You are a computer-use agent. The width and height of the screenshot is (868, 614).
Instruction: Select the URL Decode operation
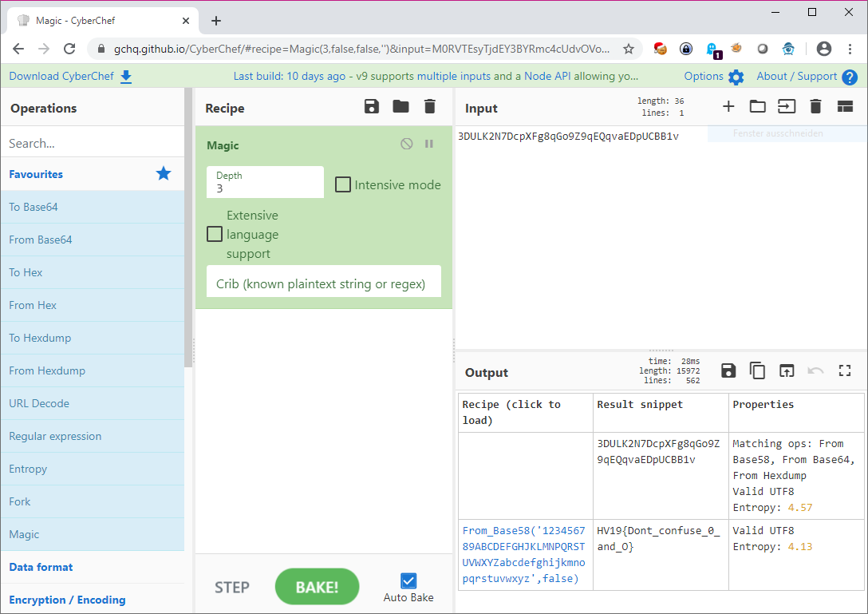93,403
